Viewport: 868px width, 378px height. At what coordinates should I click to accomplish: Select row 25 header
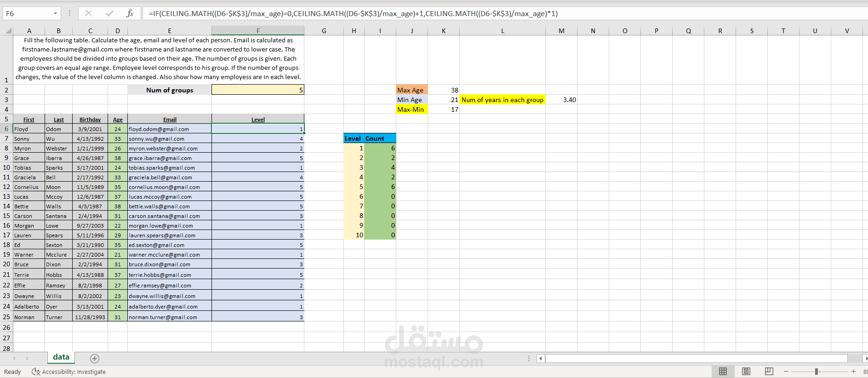(x=6, y=317)
